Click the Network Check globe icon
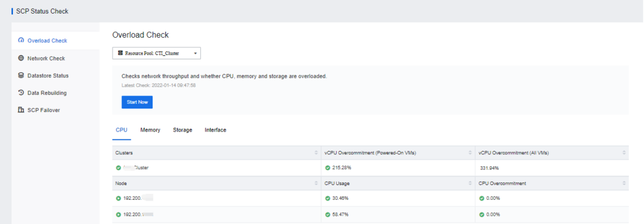 coord(21,58)
